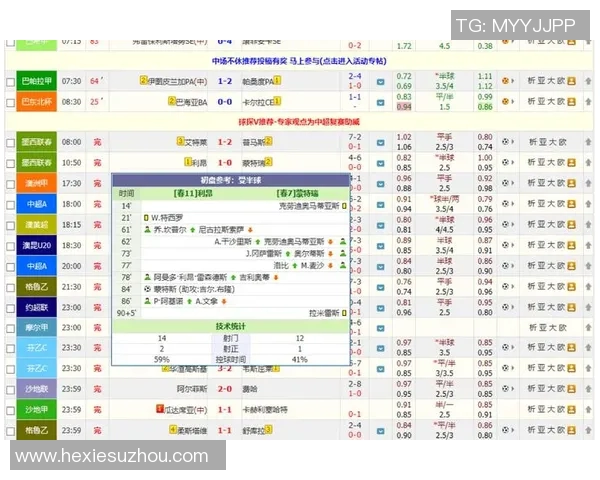Expand the orange ball menu in the 巴帕拉甲 row
Image resolution: width=600 pixels, height=480 pixels.
click(x=508, y=81)
